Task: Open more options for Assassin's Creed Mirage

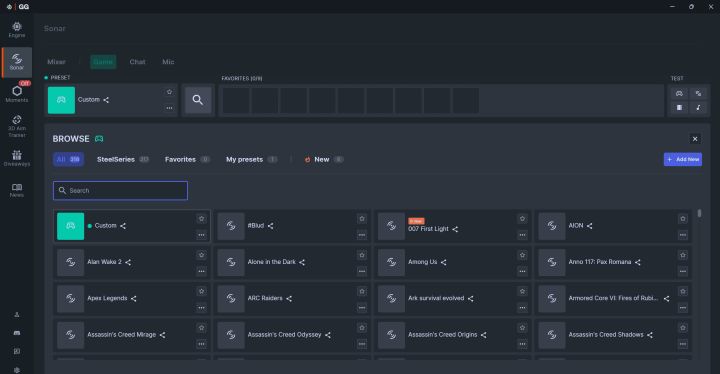Action: tap(201, 344)
